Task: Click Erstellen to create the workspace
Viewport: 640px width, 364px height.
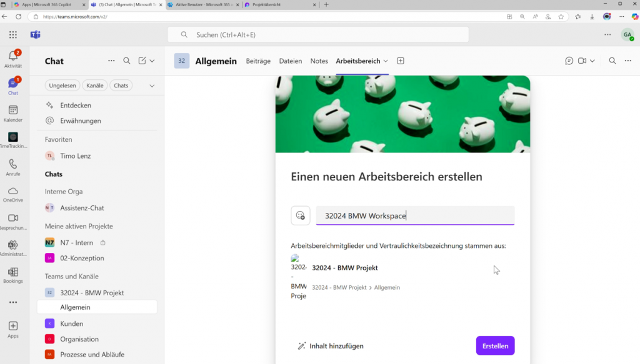Action: coord(495,345)
